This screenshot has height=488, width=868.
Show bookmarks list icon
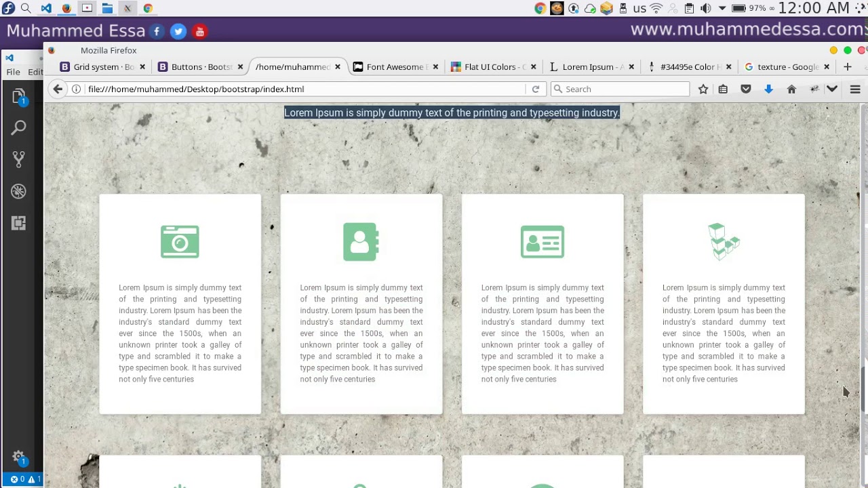tap(723, 89)
